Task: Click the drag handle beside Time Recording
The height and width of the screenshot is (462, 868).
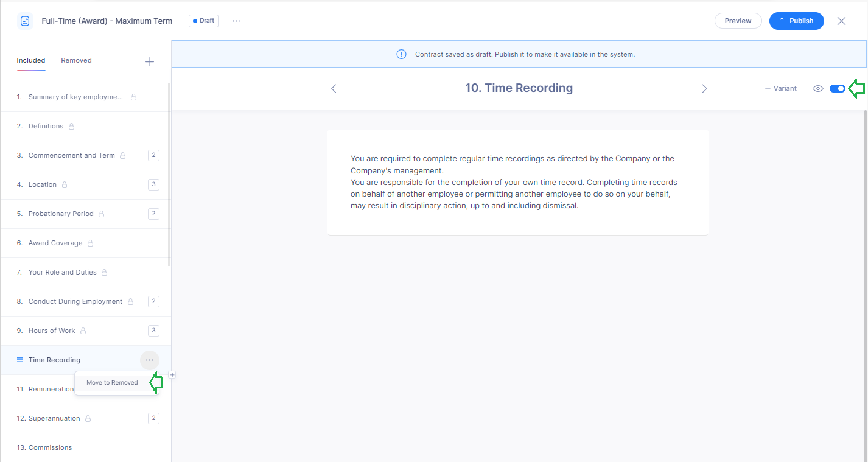Action: pyautogui.click(x=19, y=360)
